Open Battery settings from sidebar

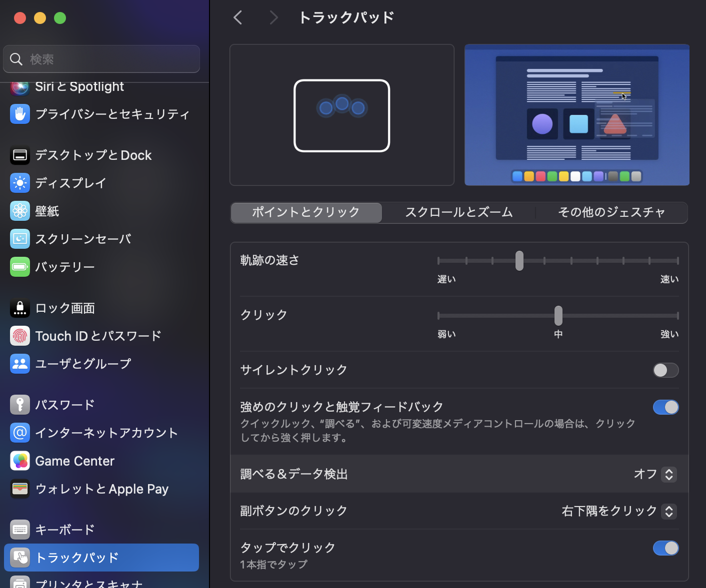pos(65,267)
